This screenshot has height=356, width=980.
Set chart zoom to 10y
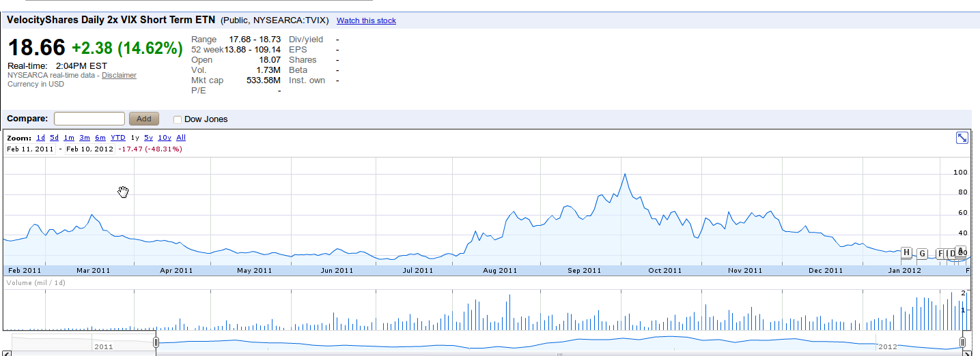165,138
